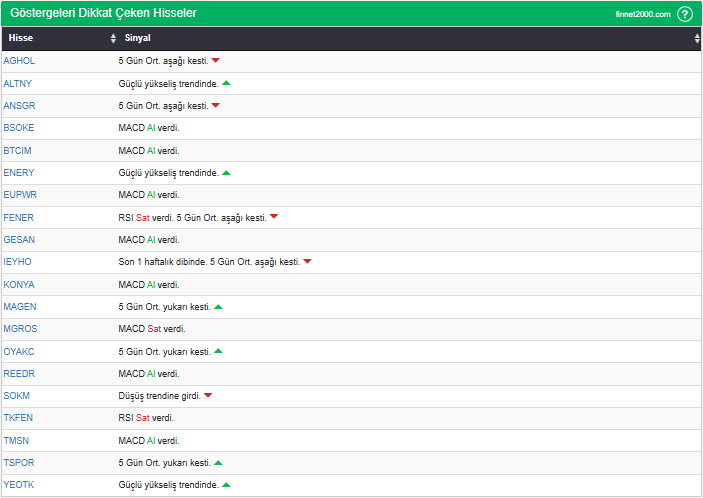Open the REEDR stock link

tap(19, 374)
